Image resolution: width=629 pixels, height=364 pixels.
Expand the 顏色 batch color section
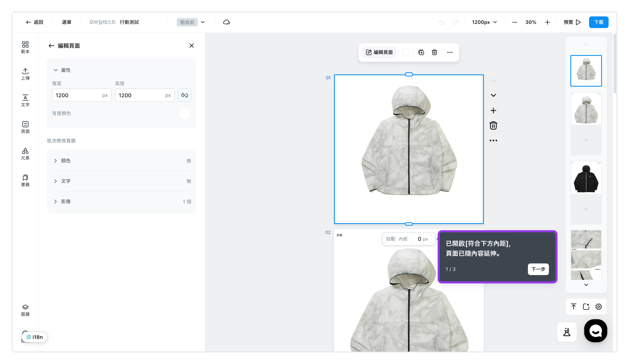[x=121, y=161]
